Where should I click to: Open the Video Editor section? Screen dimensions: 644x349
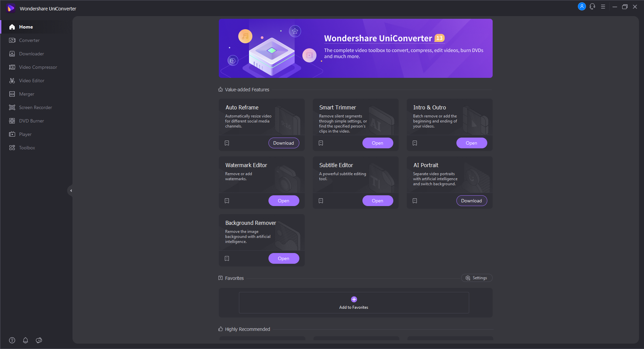click(36, 81)
